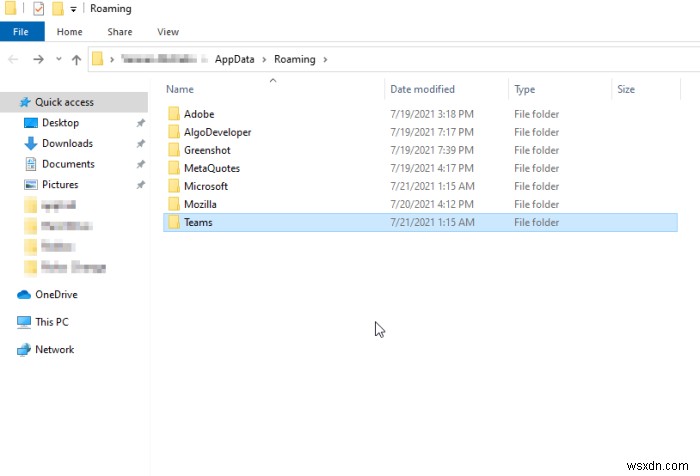
Task: Select OneDrive in the navigation pane
Action: 56,295
